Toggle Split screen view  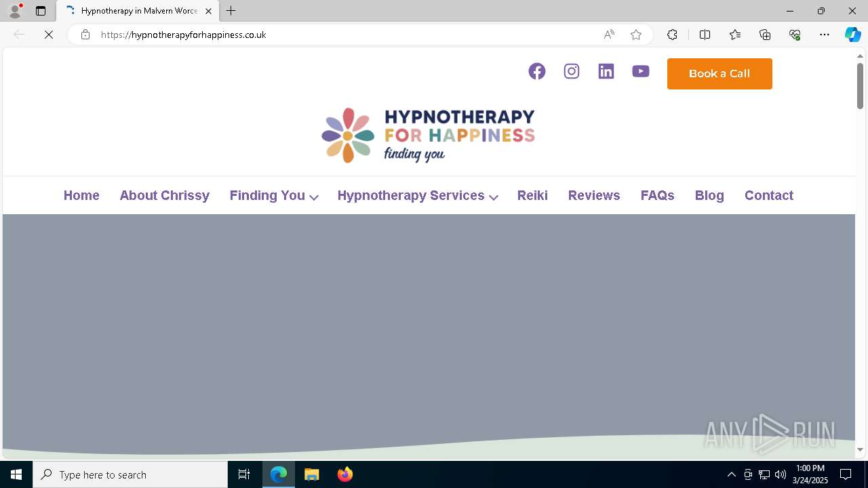(x=705, y=35)
